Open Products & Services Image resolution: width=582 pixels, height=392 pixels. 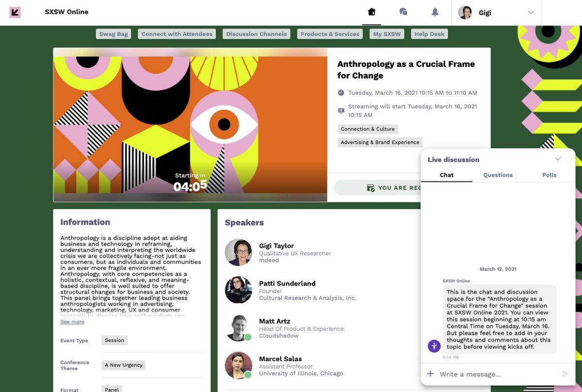(x=330, y=34)
